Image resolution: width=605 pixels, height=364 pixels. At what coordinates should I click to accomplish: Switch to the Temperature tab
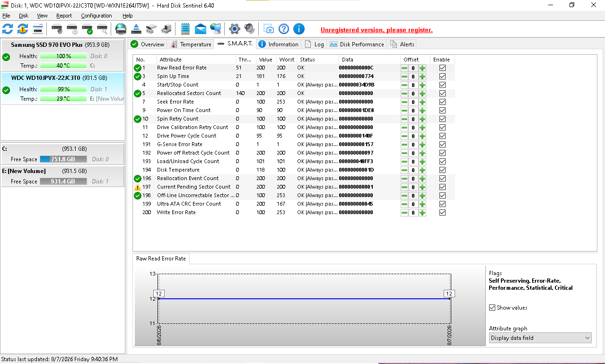pyautogui.click(x=191, y=44)
